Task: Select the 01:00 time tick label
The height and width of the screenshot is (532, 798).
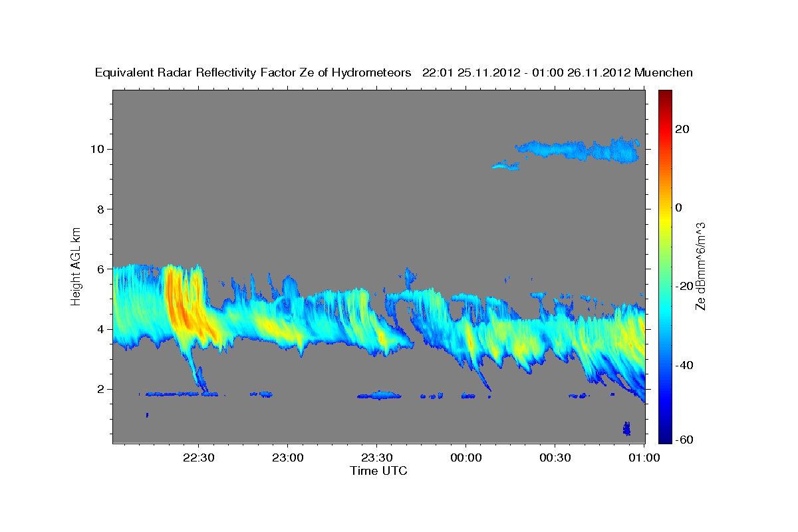Action: pos(644,458)
